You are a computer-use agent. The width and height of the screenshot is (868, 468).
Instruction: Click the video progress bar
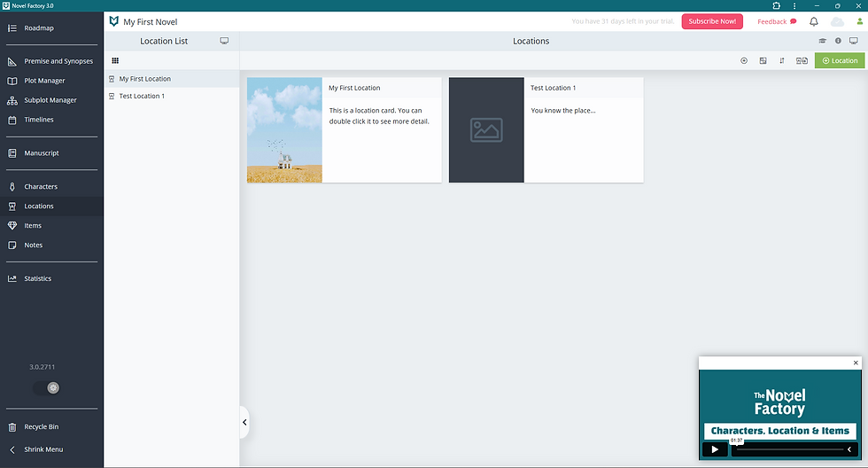coord(790,449)
